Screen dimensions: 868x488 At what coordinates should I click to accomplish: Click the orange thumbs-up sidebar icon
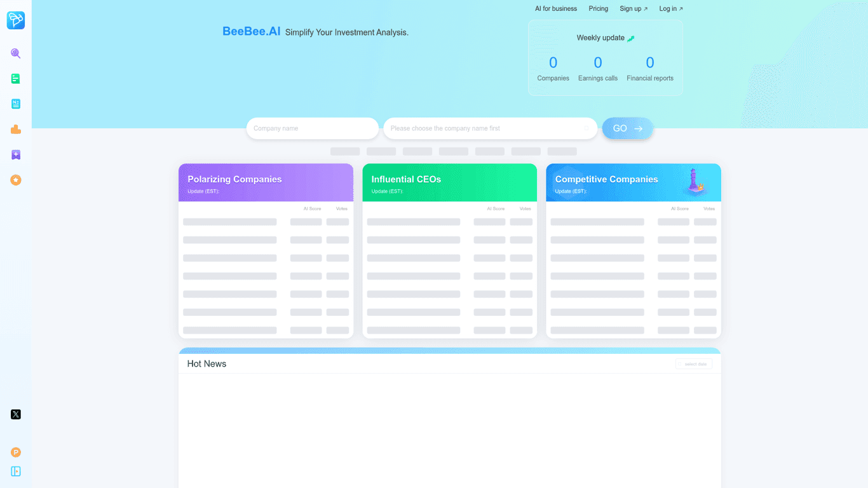tap(16, 130)
